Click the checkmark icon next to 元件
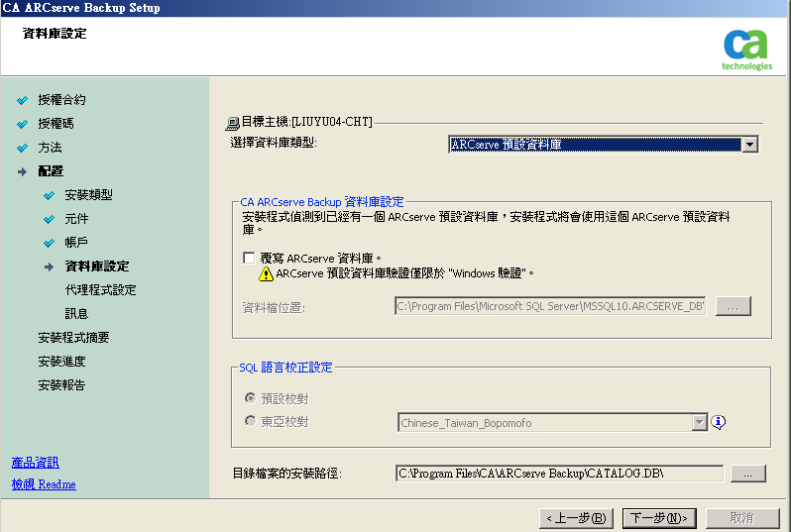This screenshot has width=791, height=532. [x=49, y=219]
